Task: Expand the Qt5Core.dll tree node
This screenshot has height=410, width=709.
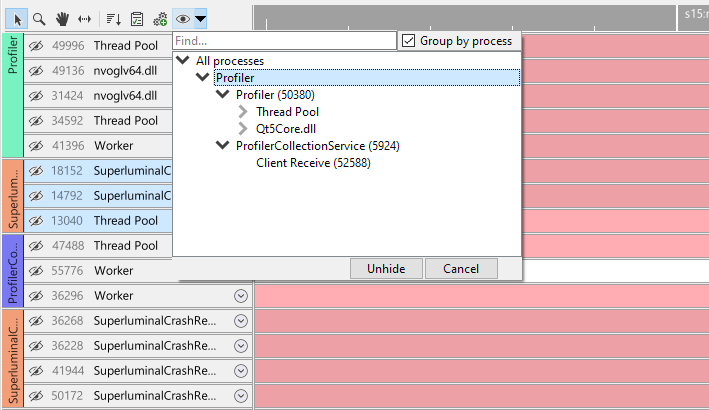Action: coord(242,129)
